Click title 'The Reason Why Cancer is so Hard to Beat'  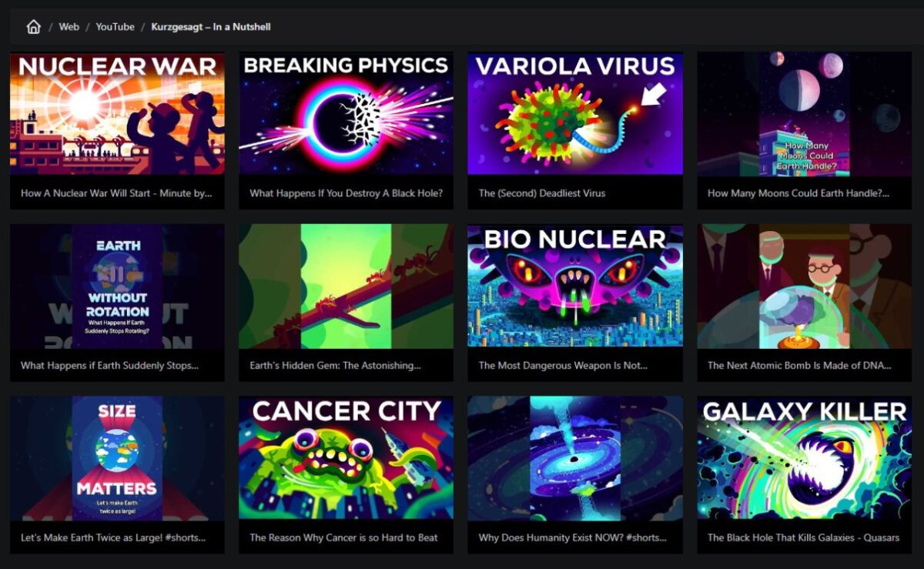(343, 537)
